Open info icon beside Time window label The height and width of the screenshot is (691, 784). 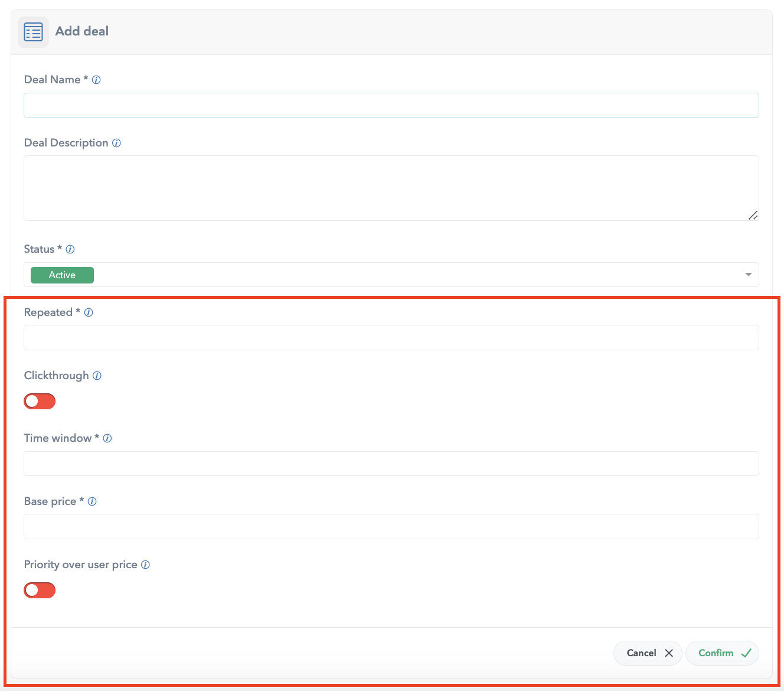pyautogui.click(x=107, y=438)
